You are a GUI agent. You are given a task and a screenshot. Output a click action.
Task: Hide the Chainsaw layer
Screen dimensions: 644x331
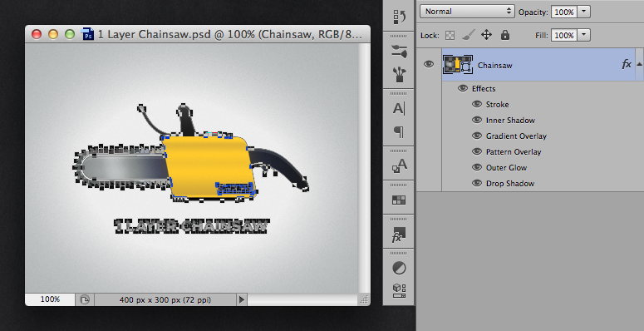[429, 64]
